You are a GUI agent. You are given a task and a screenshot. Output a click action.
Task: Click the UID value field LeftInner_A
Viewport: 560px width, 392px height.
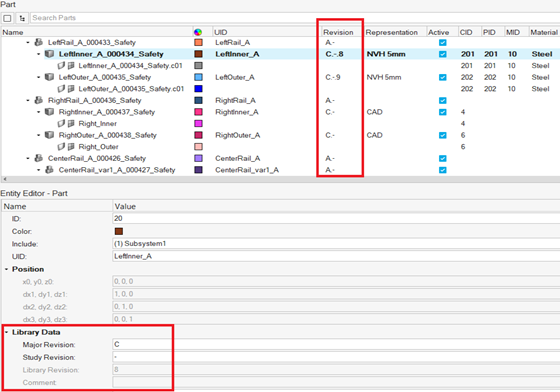pos(336,256)
